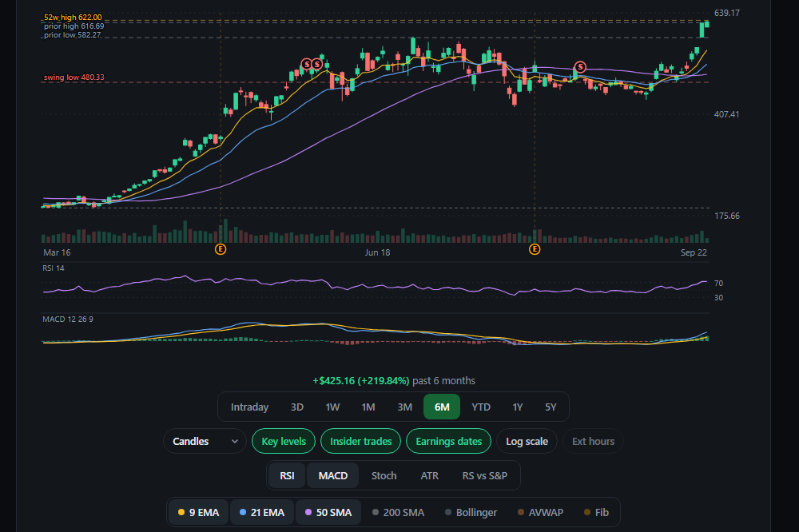Toggle the 21 EMA overlay

pyautogui.click(x=261, y=512)
